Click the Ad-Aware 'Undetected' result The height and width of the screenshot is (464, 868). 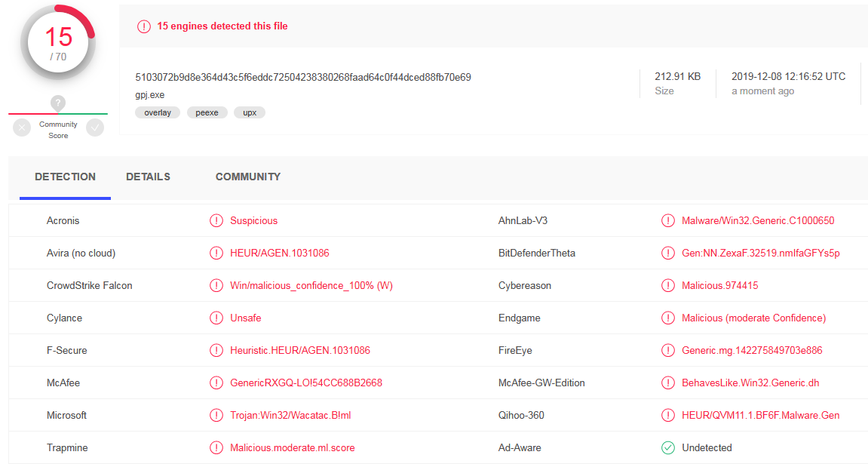click(x=707, y=447)
